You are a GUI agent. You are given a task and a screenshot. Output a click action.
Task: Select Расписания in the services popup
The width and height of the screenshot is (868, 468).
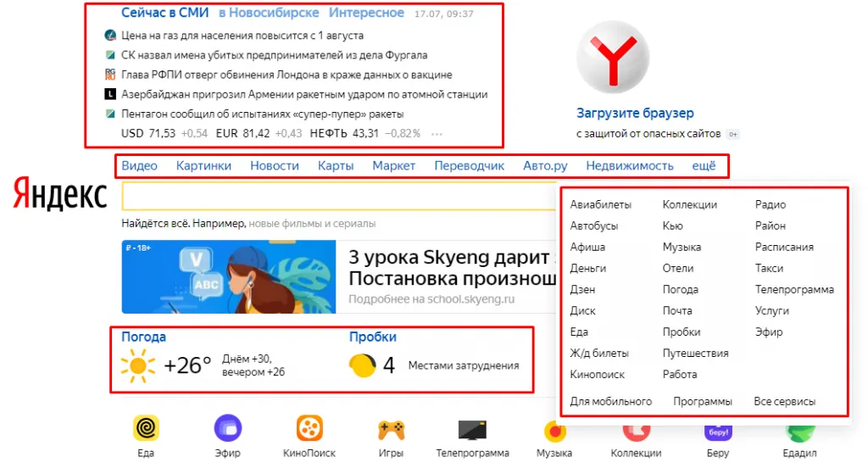coord(784,247)
